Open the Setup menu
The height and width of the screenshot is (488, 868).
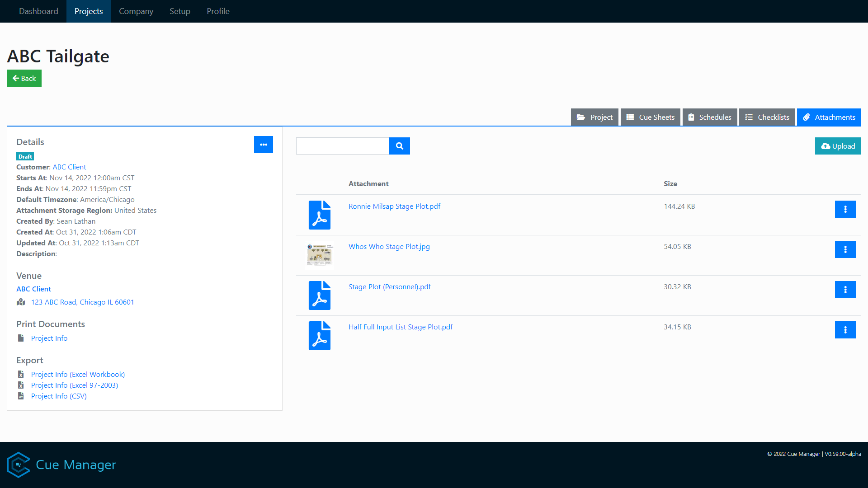click(x=179, y=11)
